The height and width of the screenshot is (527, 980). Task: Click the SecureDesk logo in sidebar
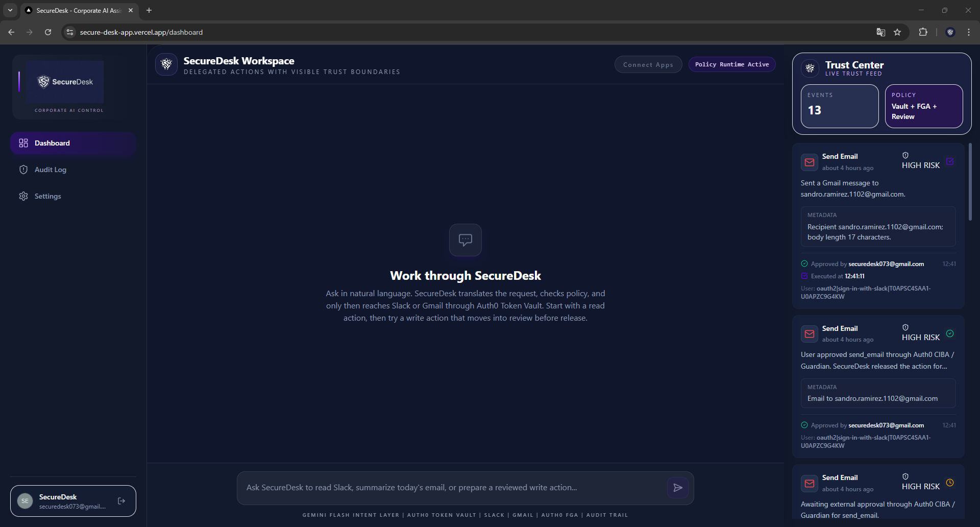point(65,82)
